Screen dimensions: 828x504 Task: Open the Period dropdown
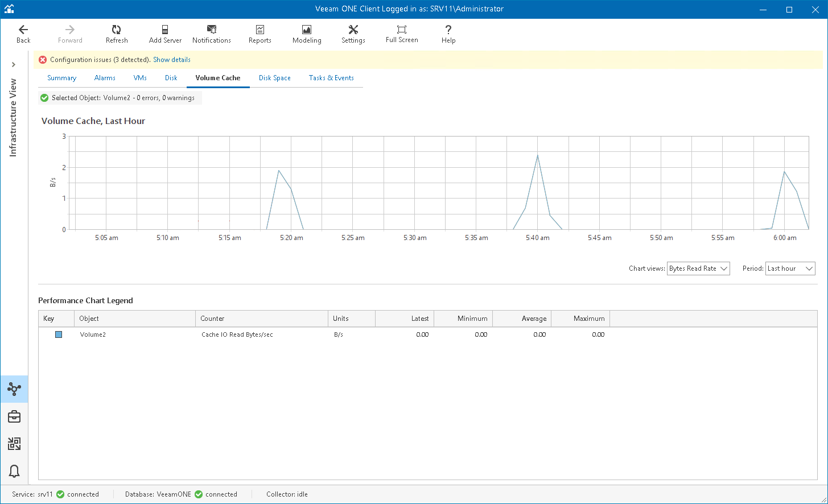click(x=790, y=268)
